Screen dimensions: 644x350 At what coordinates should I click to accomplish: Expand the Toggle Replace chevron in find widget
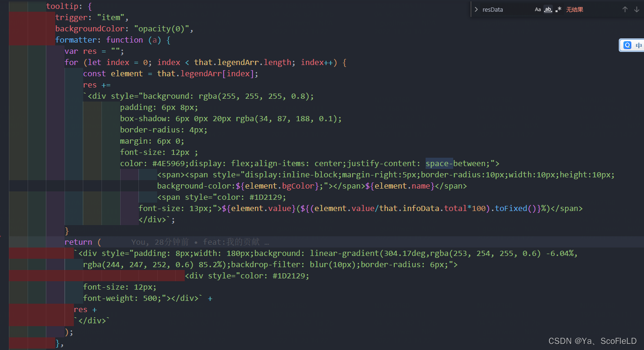476,9
